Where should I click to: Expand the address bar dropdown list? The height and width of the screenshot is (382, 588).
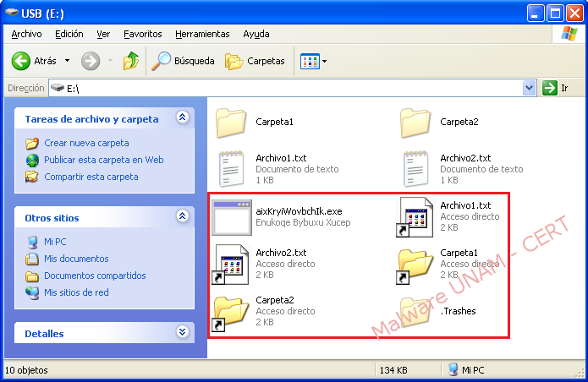point(529,89)
